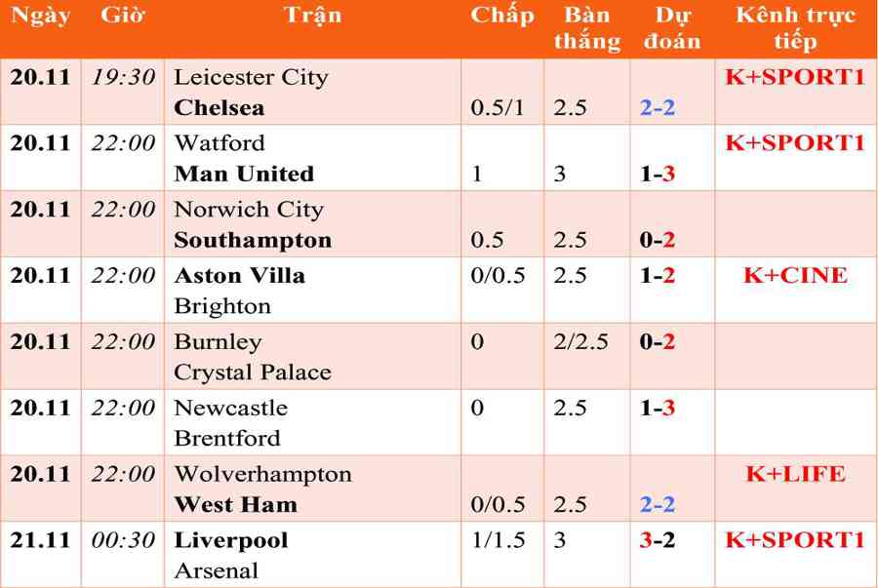The width and height of the screenshot is (878, 588).
Task: Click the 21.11 date cell
Action: (x=40, y=540)
